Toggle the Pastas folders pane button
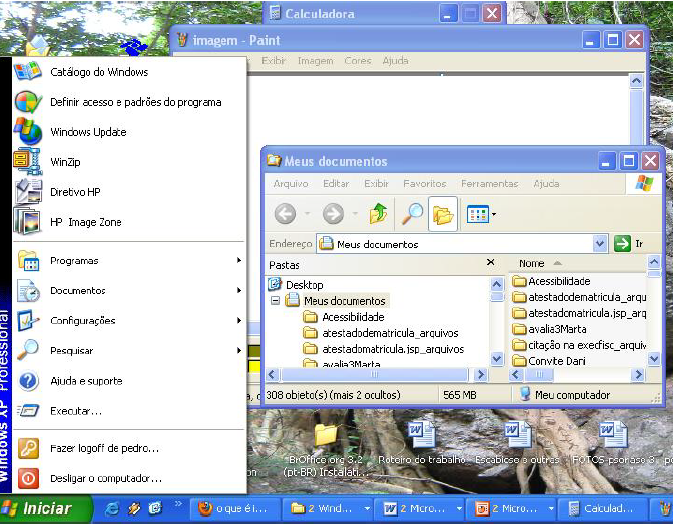The image size is (673, 525). pyautogui.click(x=443, y=213)
